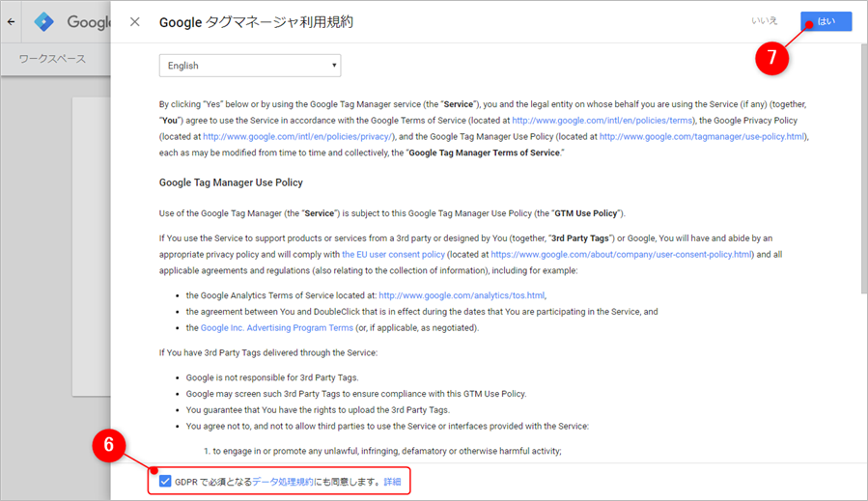Open the EU user consent policy link
Image resolution: width=868 pixels, height=501 pixels.
(394, 254)
